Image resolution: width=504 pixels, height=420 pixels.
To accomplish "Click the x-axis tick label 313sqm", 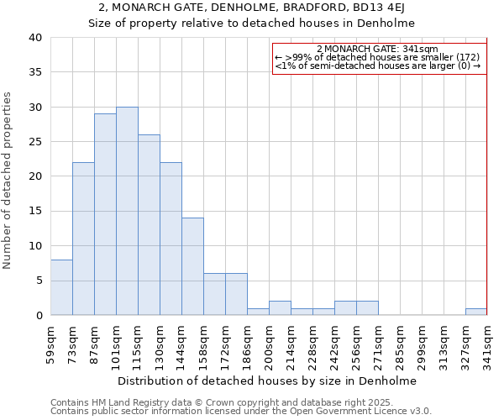I will [444, 348].
